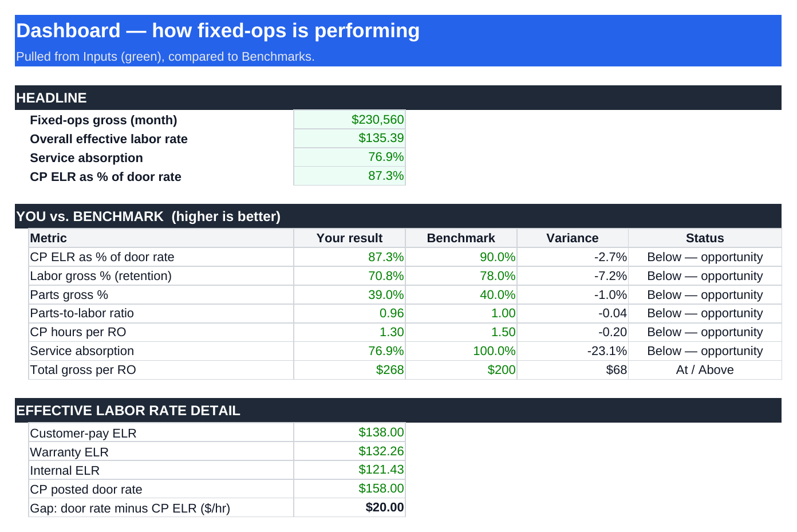Click the Status column header
The width and height of the screenshot is (797, 532).
705,238
